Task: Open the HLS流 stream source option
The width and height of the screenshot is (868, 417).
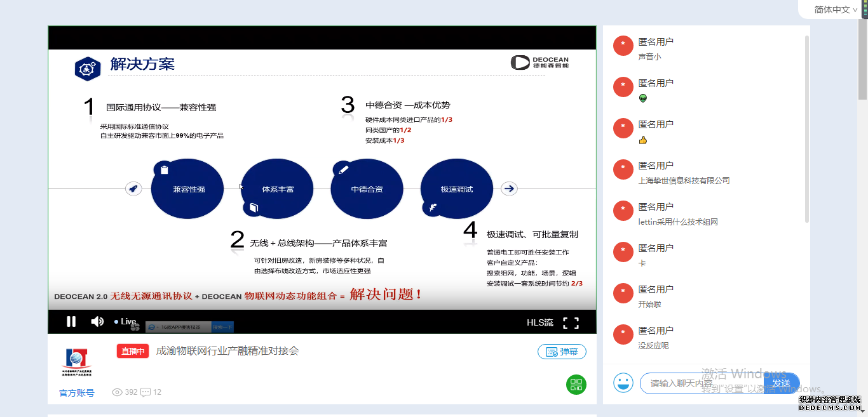Action: coord(540,322)
